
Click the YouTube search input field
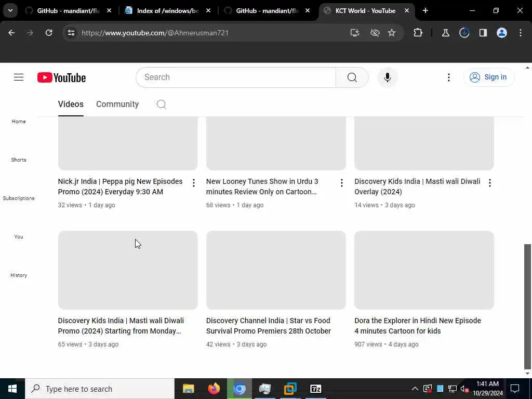tap(236, 77)
